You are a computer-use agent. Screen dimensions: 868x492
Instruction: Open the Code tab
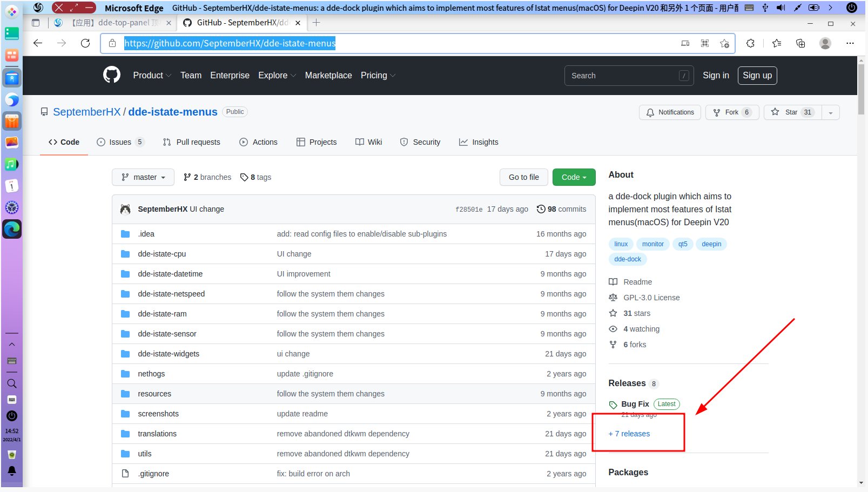tap(64, 142)
